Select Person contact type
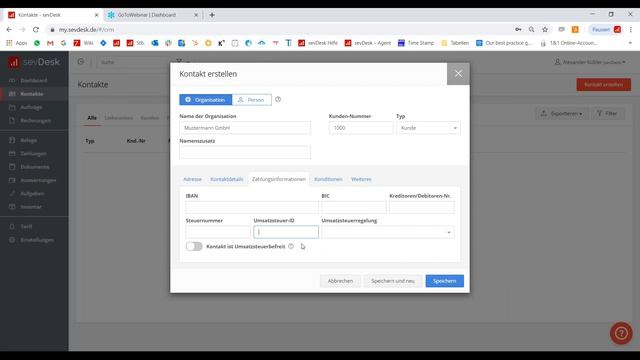Screen dimensions: 640x360 pyautogui.click(x=251, y=100)
